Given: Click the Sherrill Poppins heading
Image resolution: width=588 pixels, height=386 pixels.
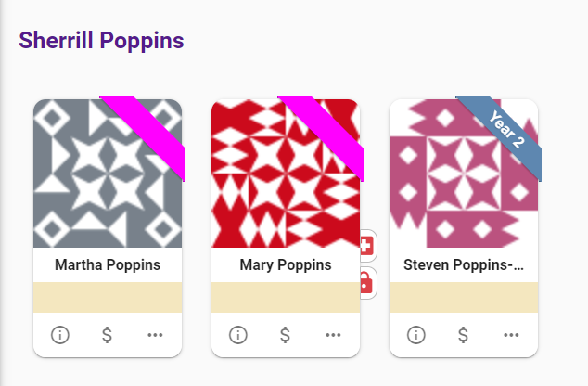Looking at the screenshot, I should click(x=102, y=41).
